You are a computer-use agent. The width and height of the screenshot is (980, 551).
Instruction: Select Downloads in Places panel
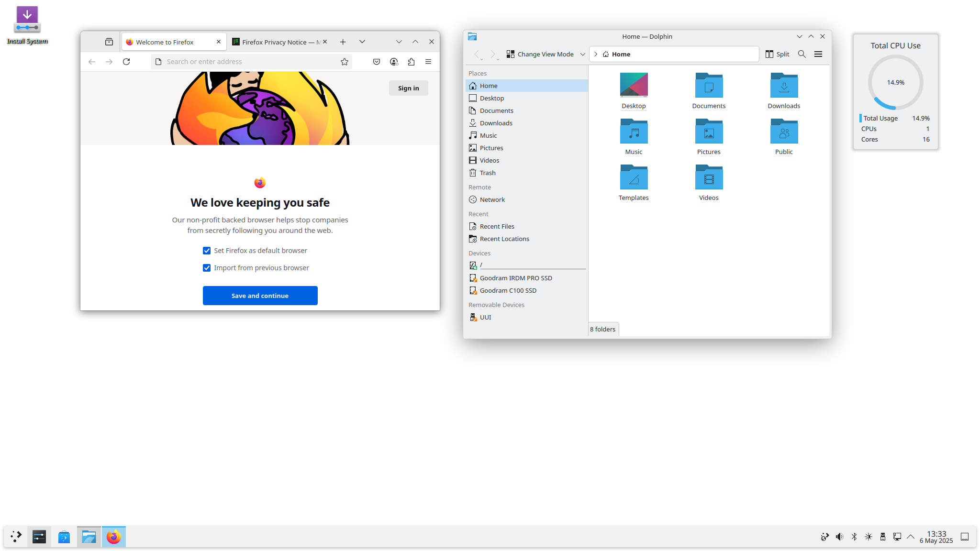pyautogui.click(x=526, y=123)
